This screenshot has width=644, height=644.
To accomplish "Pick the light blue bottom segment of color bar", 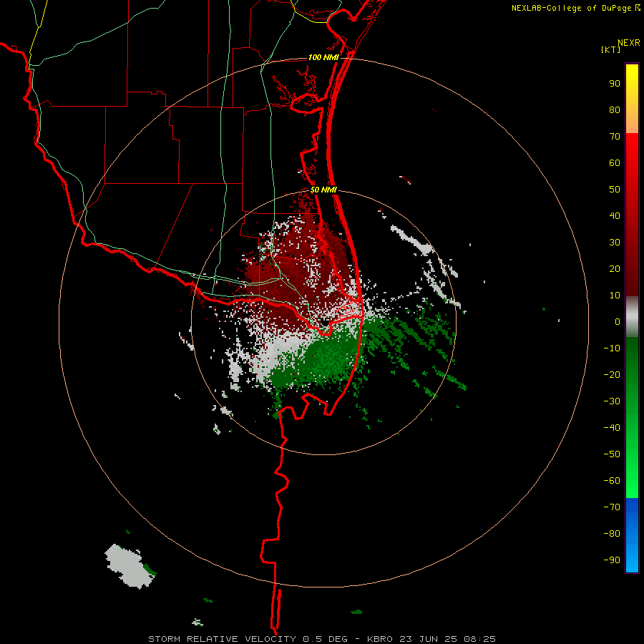I will tap(632, 535).
